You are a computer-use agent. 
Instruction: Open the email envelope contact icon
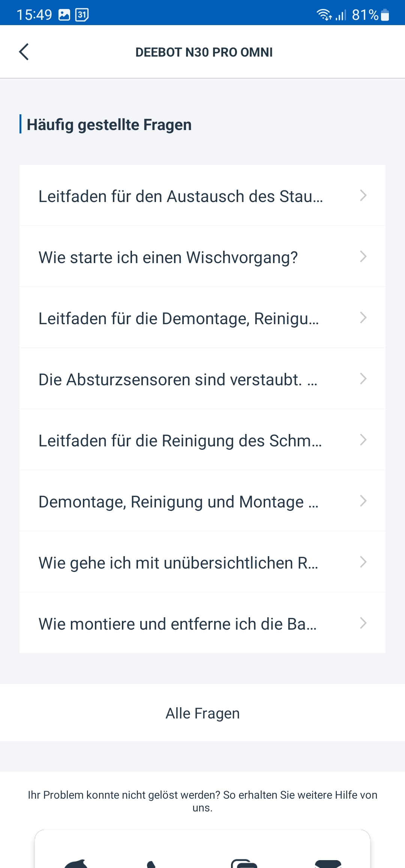pos(328,864)
